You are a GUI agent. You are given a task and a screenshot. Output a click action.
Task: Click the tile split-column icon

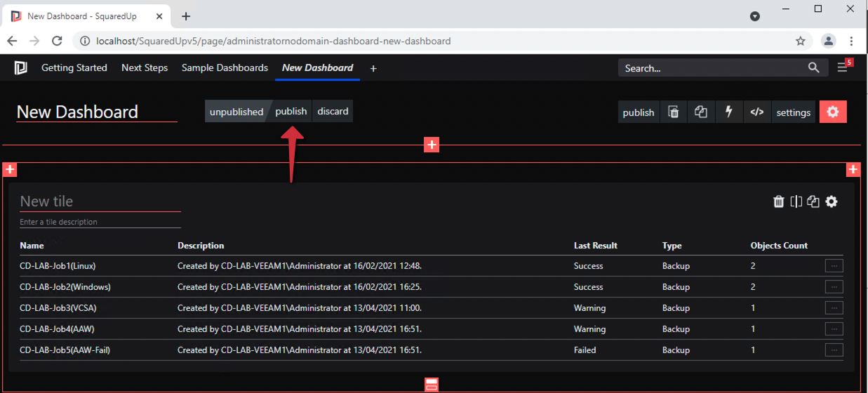[796, 201]
